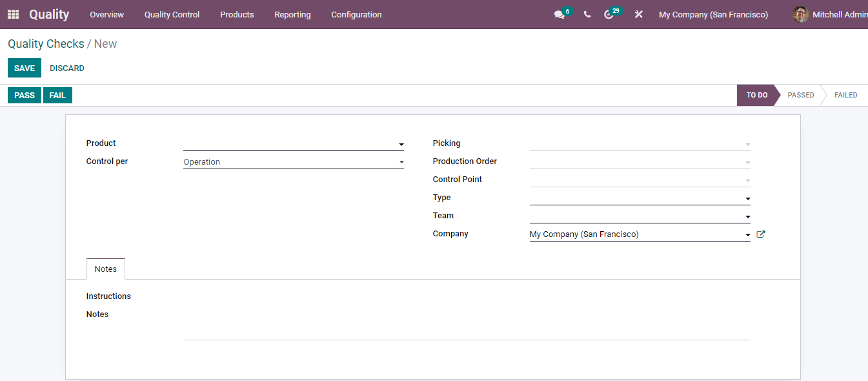Switch status to PASSED stage
Viewport: 868px width, 381px height.
pyautogui.click(x=800, y=95)
